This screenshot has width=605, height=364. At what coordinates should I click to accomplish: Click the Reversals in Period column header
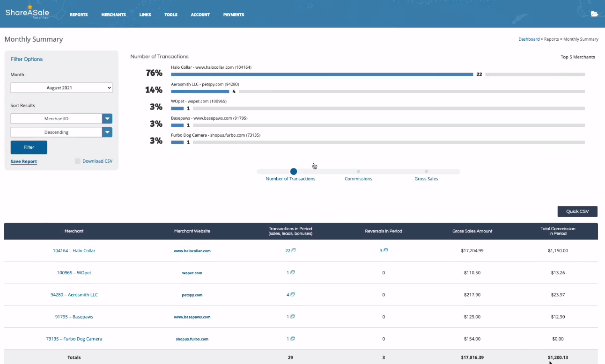384,231
